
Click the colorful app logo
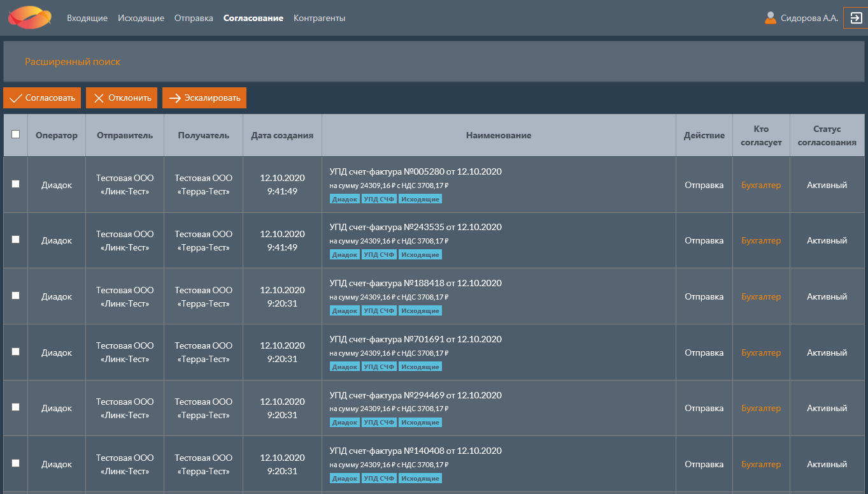[30, 18]
